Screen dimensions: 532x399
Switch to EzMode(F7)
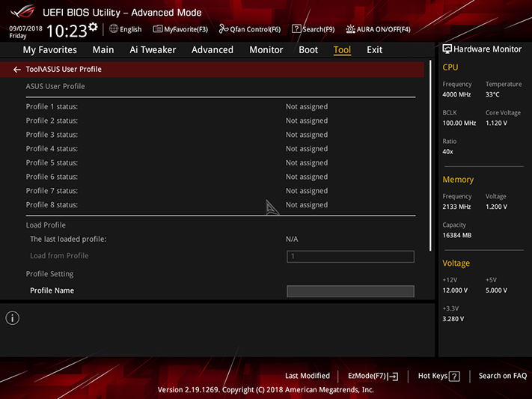click(373, 376)
